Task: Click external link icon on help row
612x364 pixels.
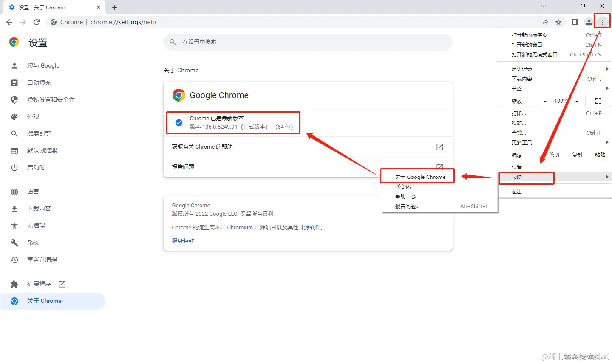Action: click(x=440, y=147)
